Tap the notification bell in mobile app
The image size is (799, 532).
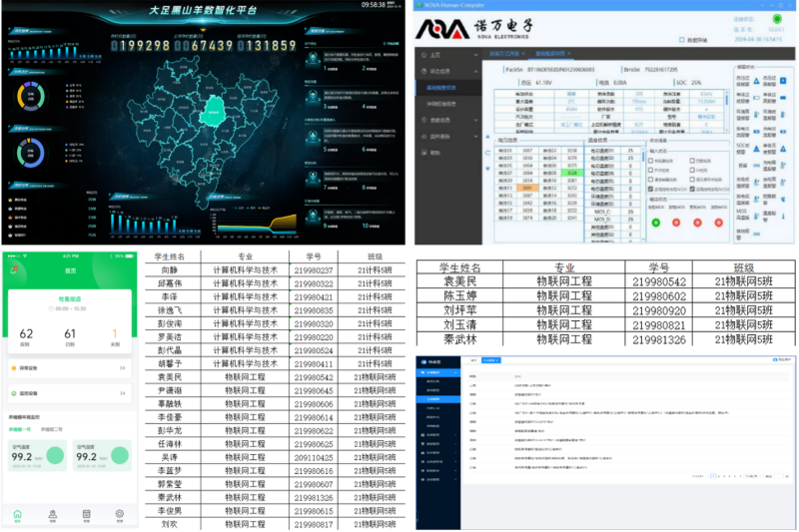pos(15,270)
